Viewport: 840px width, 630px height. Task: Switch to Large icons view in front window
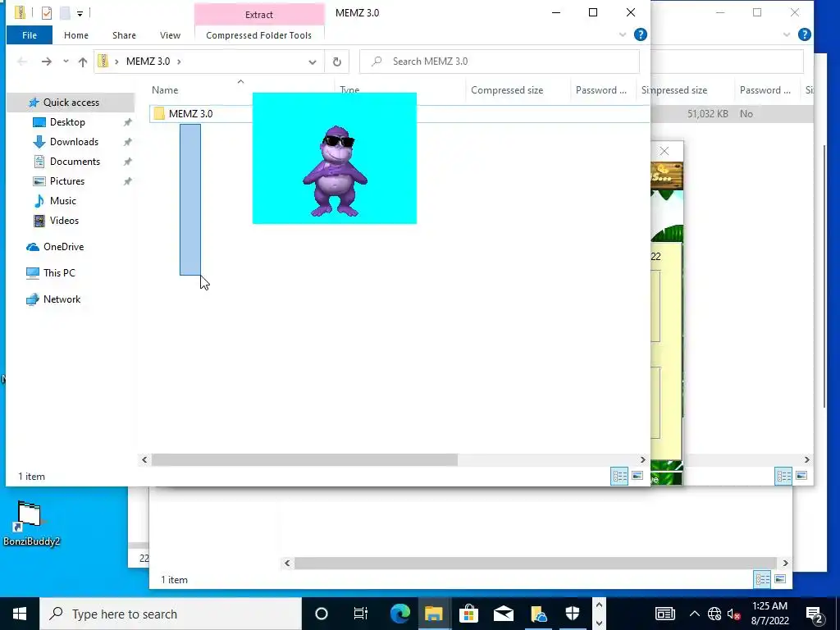click(637, 476)
